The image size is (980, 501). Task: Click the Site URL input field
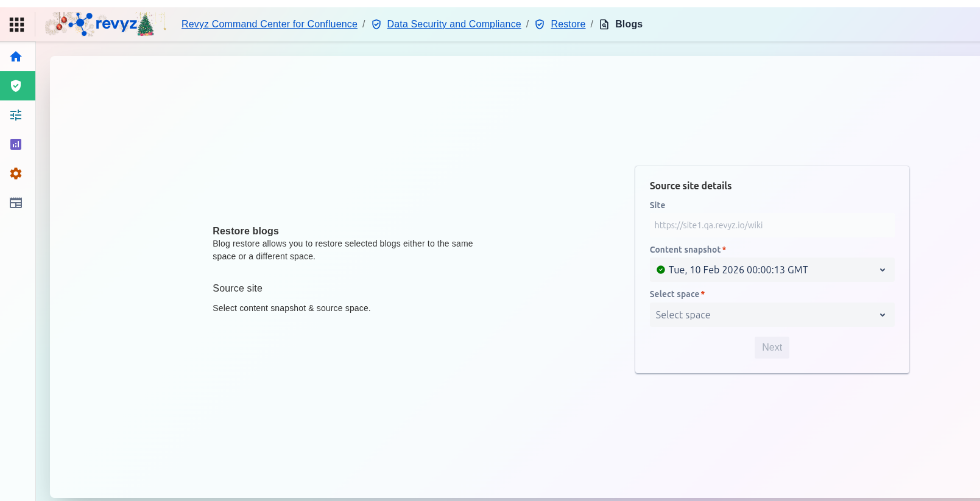(772, 225)
